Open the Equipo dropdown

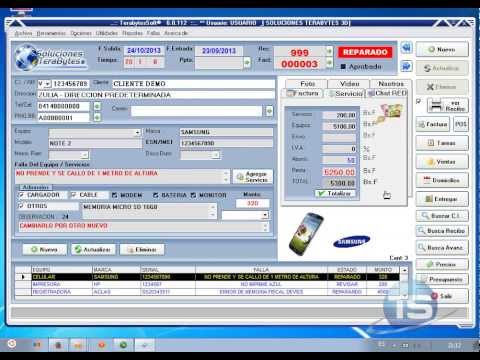click(x=137, y=133)
